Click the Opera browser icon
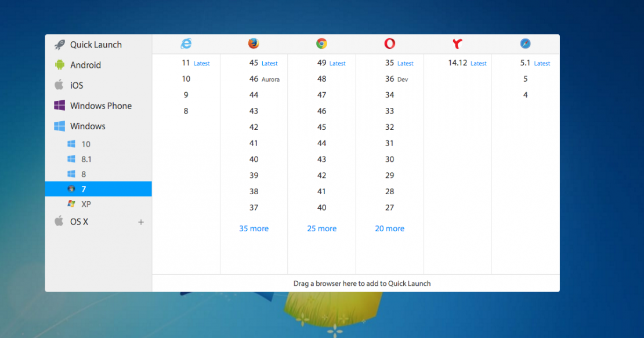The width and height of the screenshot is (644, 338). point(390,43)
